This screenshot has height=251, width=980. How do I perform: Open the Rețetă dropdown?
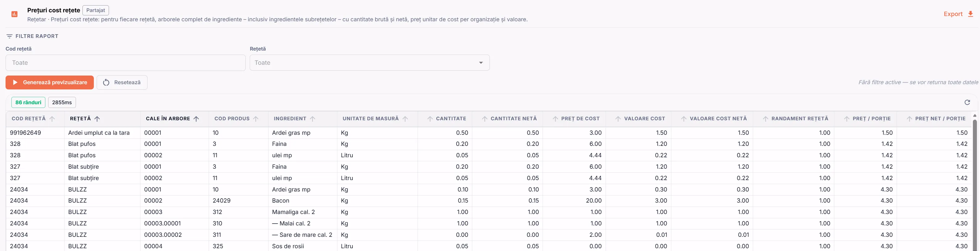(369, 63)
